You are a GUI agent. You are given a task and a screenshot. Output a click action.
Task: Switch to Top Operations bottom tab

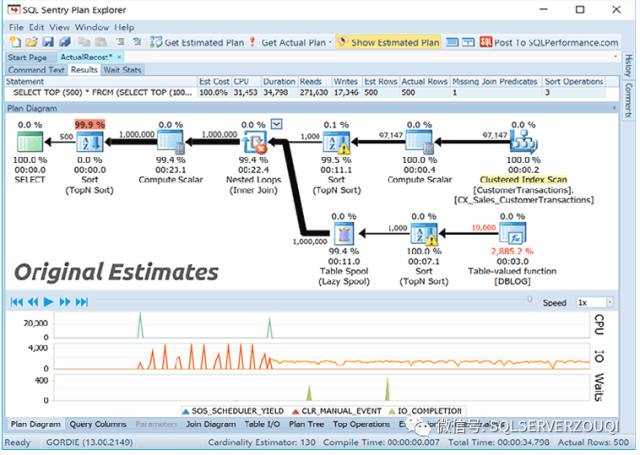click(362, 424)
